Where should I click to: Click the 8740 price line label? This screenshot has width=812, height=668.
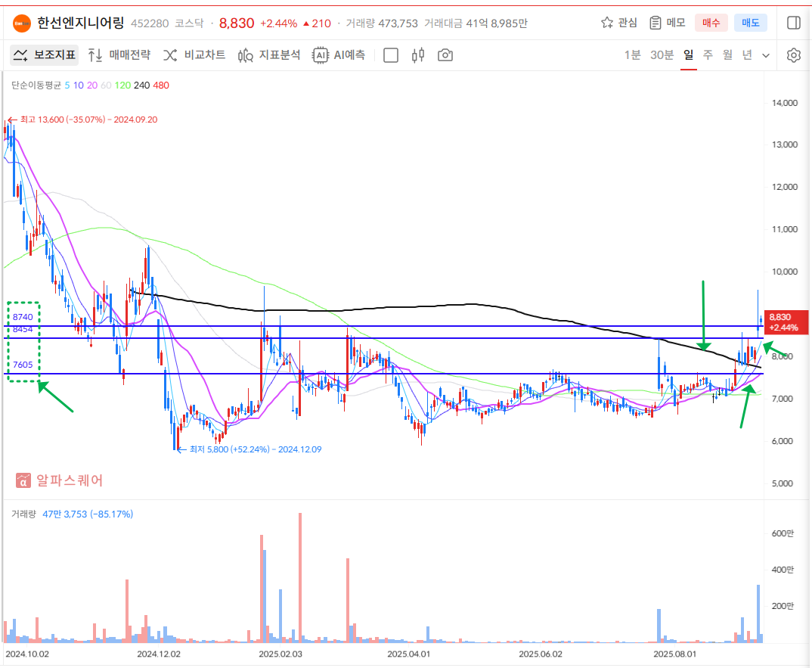coord(23,317)
